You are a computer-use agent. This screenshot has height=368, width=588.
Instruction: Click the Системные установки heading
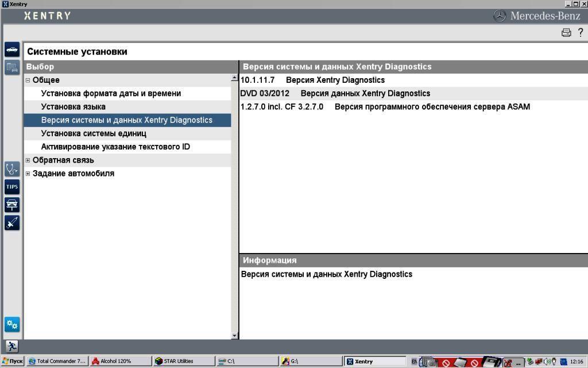click(78, 52)
